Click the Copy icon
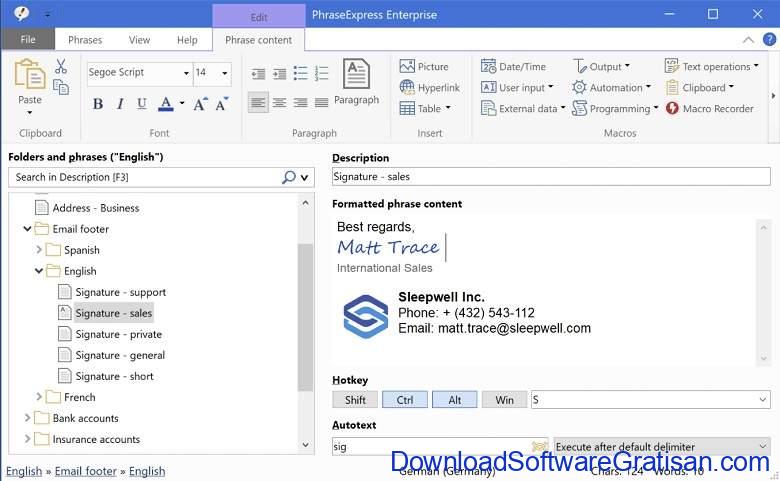780x481 pixels. click(61, 87)
